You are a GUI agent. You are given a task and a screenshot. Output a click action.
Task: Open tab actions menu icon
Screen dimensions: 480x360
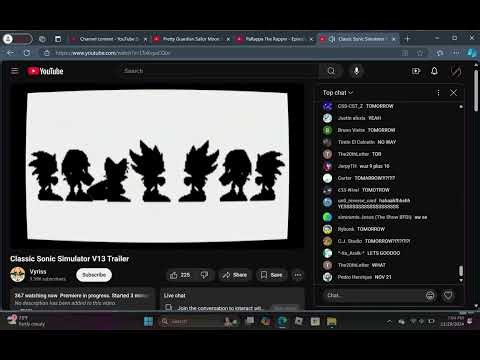(58, 39)
